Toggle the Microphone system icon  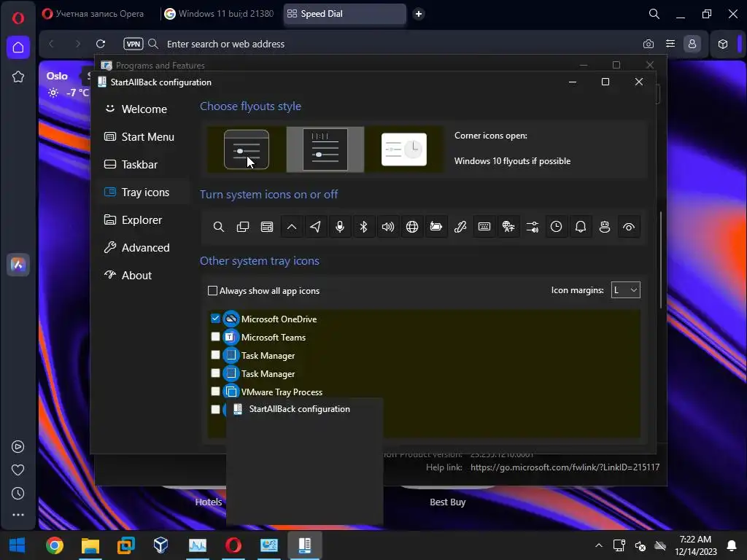(340, 227)
